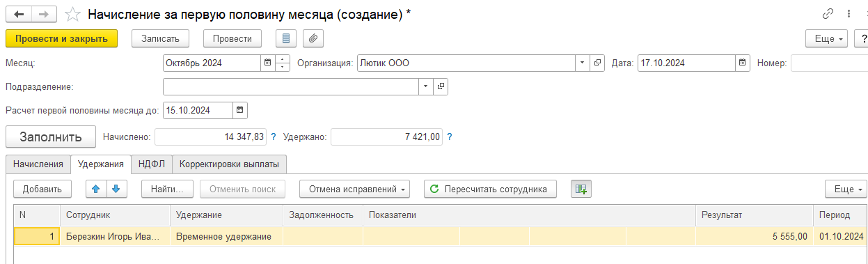Toggle the detailed table view icon
This screenshot has width=868, height=264.
tap(581, 189)
